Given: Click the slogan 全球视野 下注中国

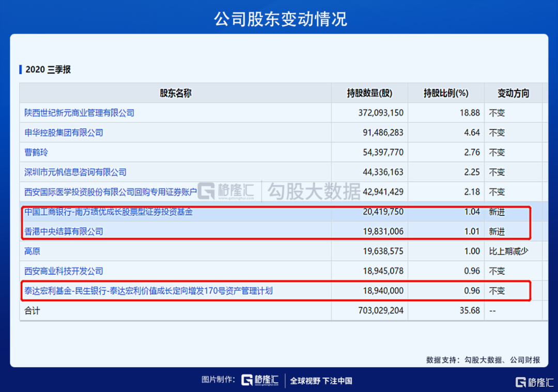Looking at the screenshot, I should (321, 381).
